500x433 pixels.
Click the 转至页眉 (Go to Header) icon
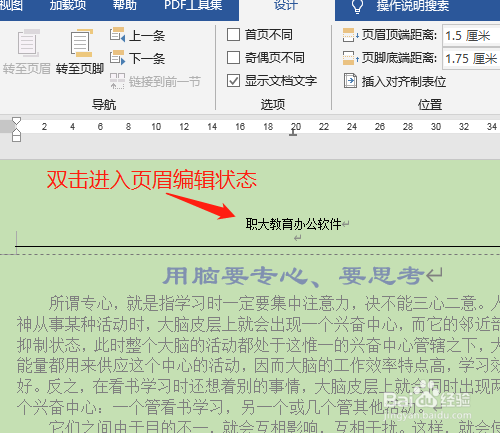pyautogui.click(x=28, y=43)
